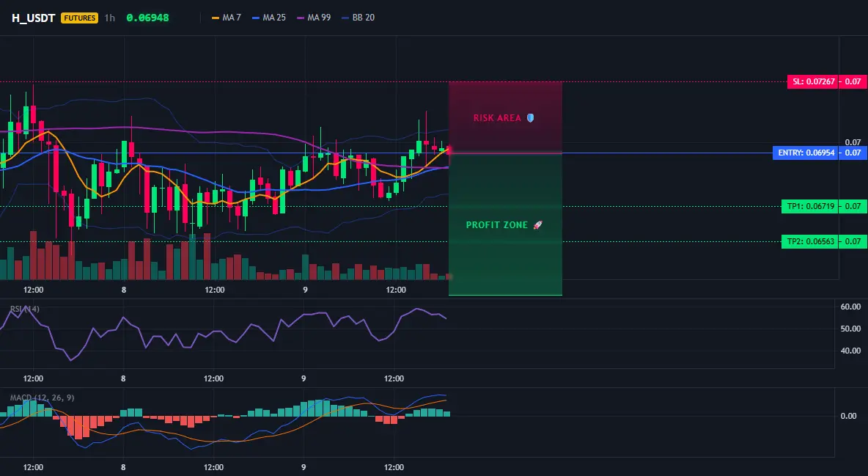Image resolution: width=868 pixels, height=476 pixels.
Task: Click the ENTRY: 0.06954 price label
Action: point(805,153)
